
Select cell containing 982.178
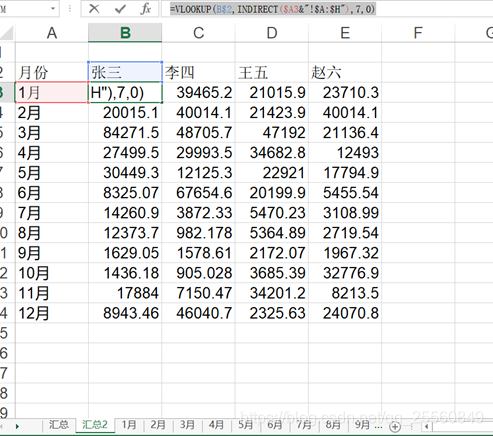[199, 233]
